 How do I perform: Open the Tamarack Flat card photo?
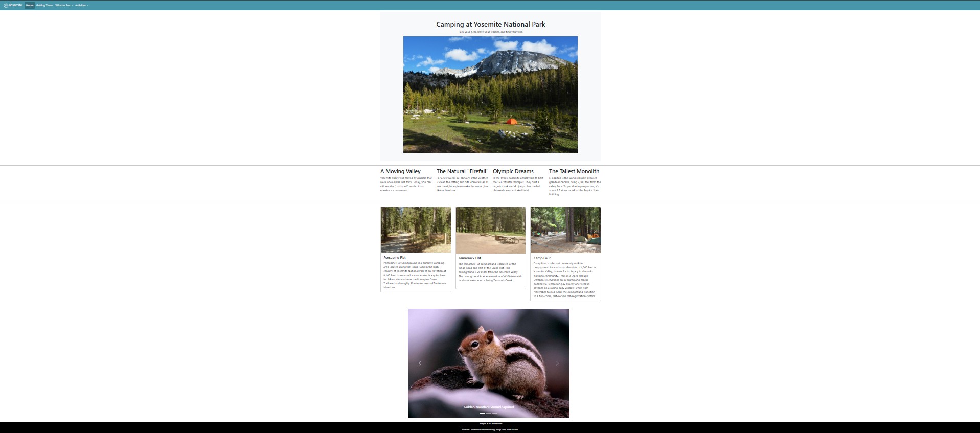point(491,230)
